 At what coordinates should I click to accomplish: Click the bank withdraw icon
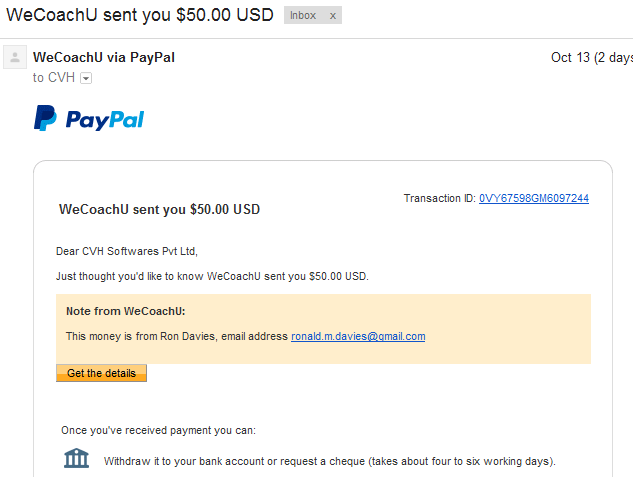coord(76,458)
